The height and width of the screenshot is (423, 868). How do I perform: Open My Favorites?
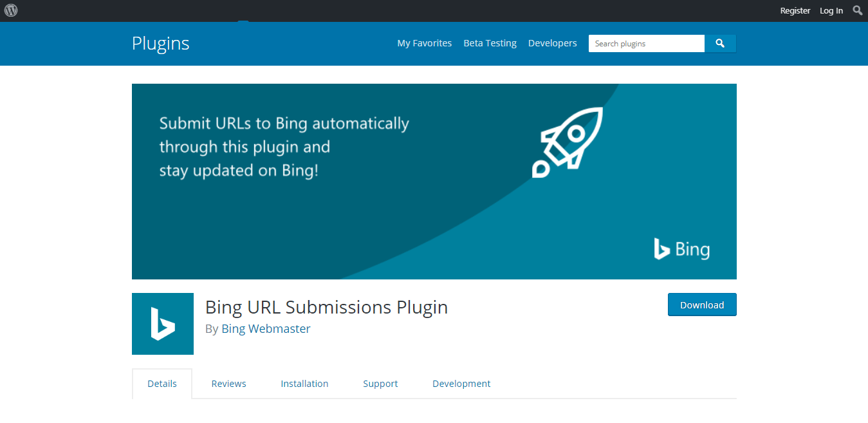425,43
